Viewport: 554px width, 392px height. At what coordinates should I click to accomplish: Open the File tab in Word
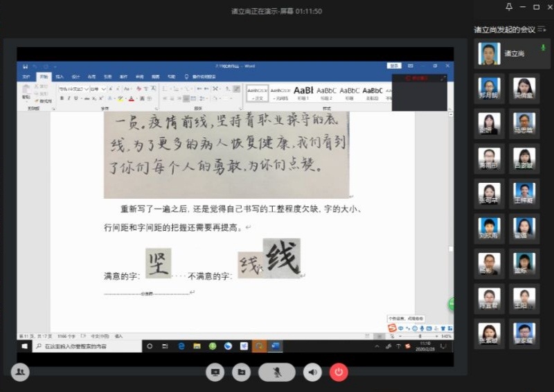click(x=26, y=76)
